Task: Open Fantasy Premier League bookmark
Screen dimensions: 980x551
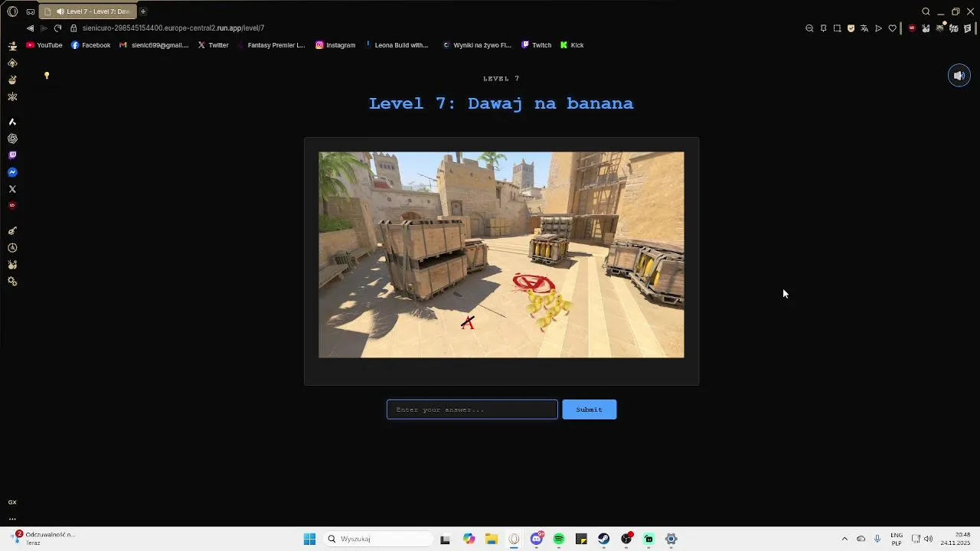Action: [270, 45]
